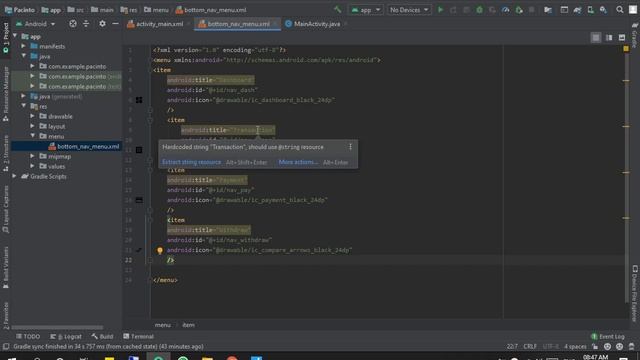Open the Profile app gauge icon
Image resolution: width=640 pixels, height=360 pixels.
click(x=506, y=9)
